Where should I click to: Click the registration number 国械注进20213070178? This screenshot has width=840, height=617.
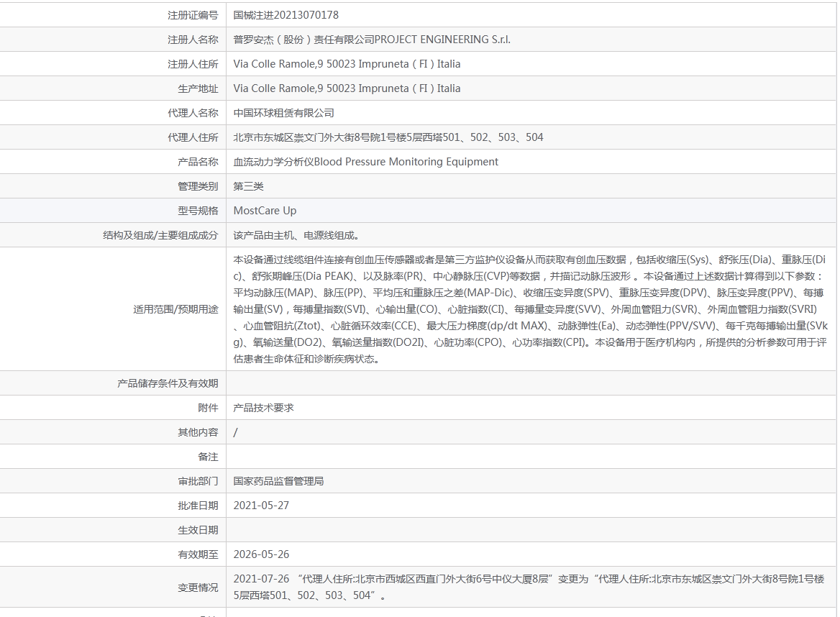[x=286, y=15]
